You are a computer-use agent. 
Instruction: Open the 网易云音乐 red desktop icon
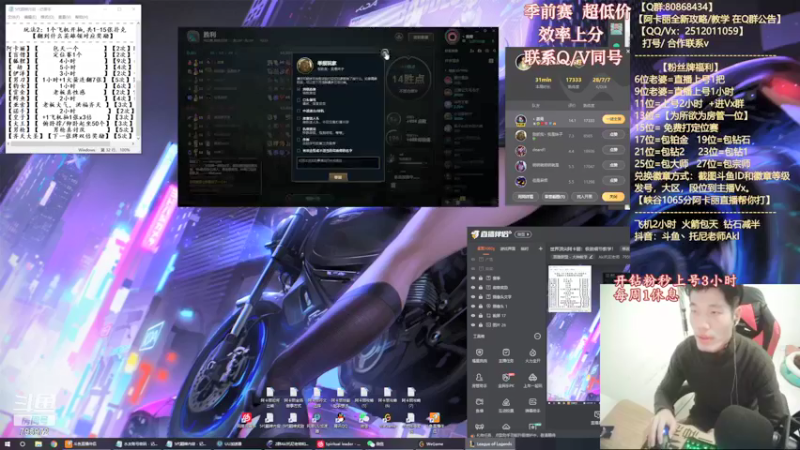[x=246, y=418]
